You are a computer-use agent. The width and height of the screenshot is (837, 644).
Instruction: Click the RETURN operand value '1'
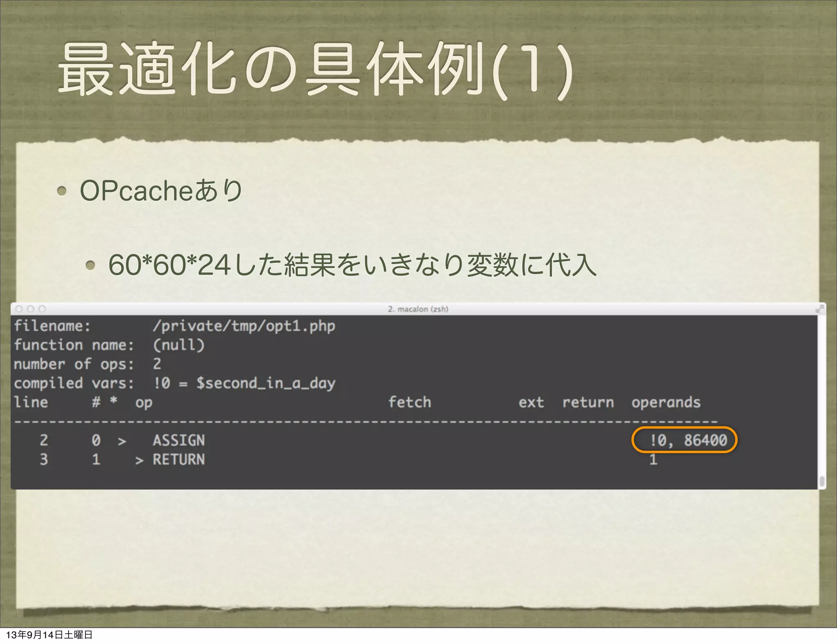[653, 460]
